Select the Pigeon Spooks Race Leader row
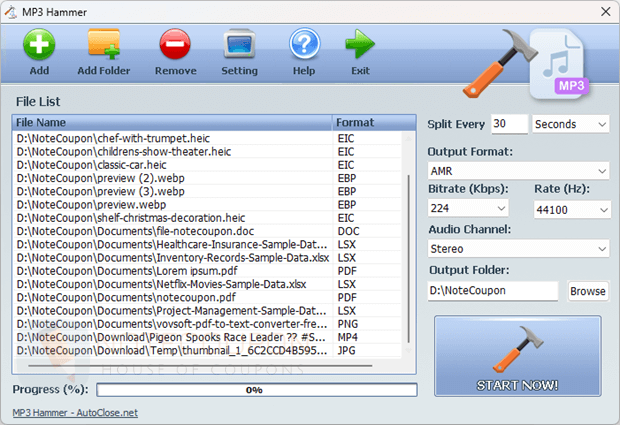Image resolution: width=620 pixels, height=425 pixels. [x=208, y=337]
